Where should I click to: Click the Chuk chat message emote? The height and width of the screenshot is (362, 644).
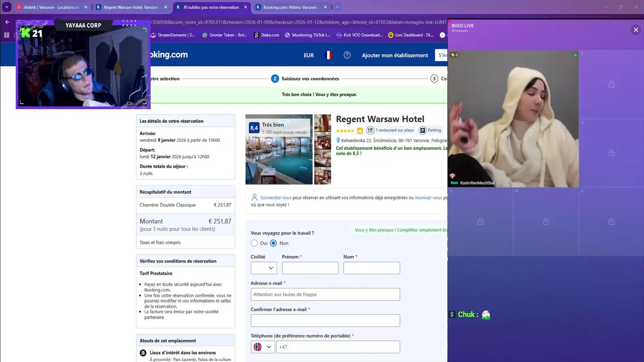point(486,315)
